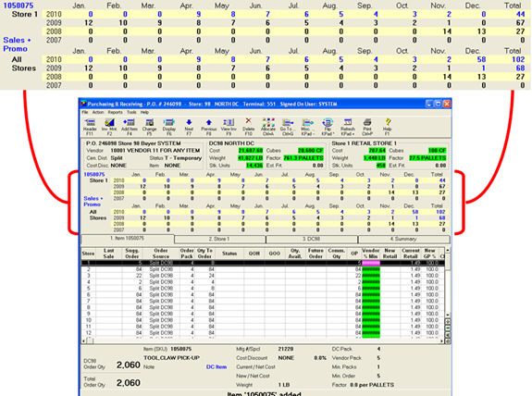Open Help (F1) question mark icon
532x396 pixels.
pos(388,127)
